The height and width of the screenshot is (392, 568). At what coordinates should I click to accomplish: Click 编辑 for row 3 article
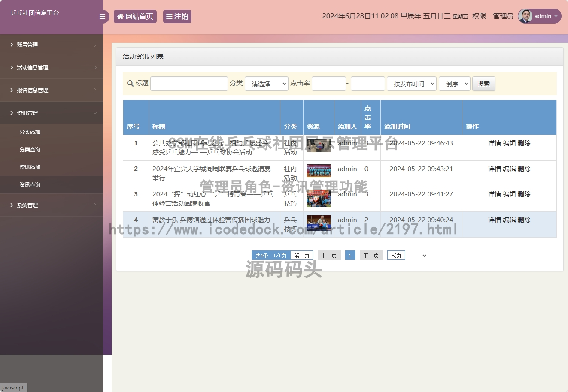[509, 194]
